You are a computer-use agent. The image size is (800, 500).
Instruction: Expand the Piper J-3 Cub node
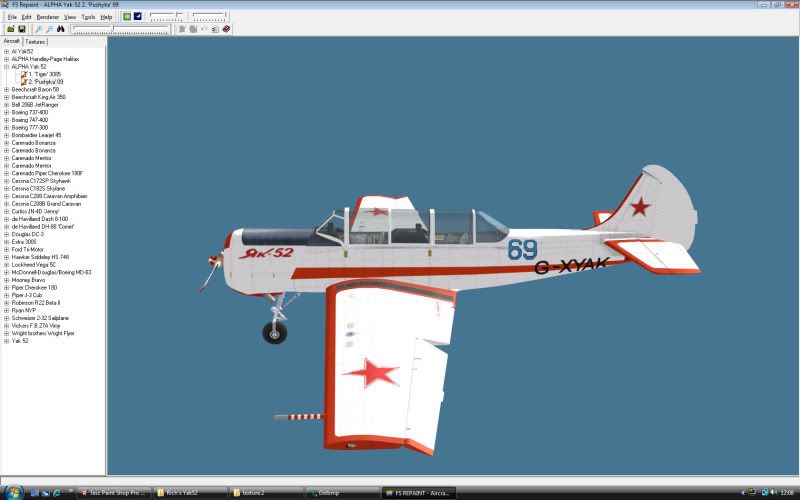7,295
